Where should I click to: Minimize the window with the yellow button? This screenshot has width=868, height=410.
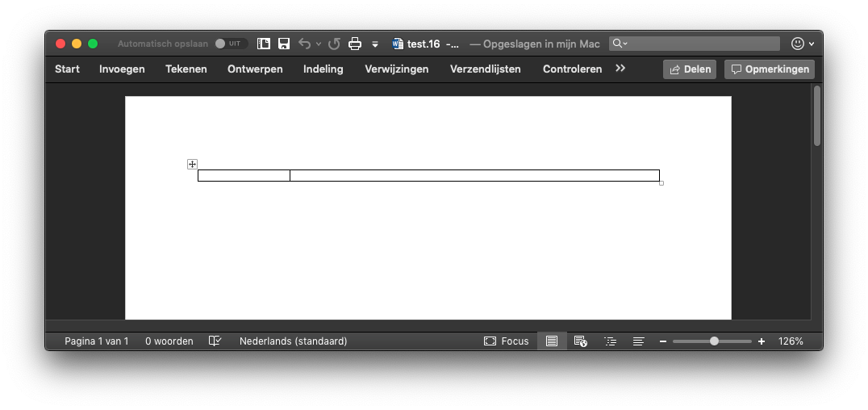click(77, 44)
